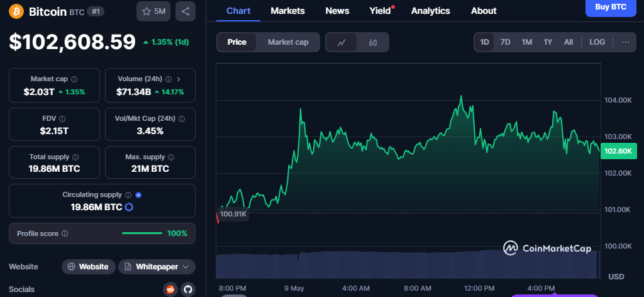Image resolution: width=644 pixels, height=297 pixels.
Task: Open the GitHub social link icon
Action: 187,289
